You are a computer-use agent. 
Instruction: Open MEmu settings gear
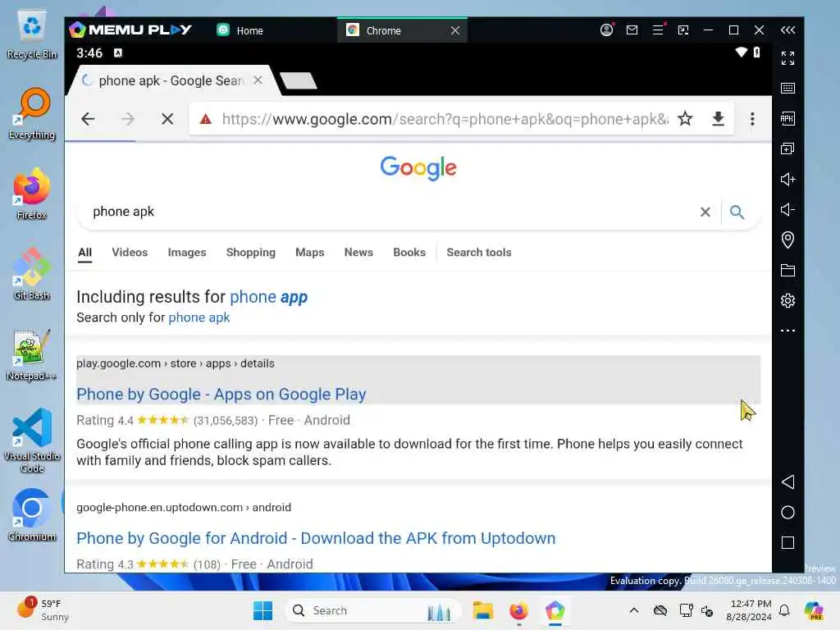[787, 300]
